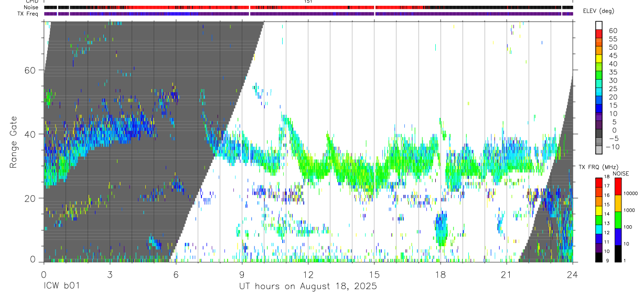Click the ELEV colorbar label 30
Viewport: 644px width, 297px height.
coord(613,80)
